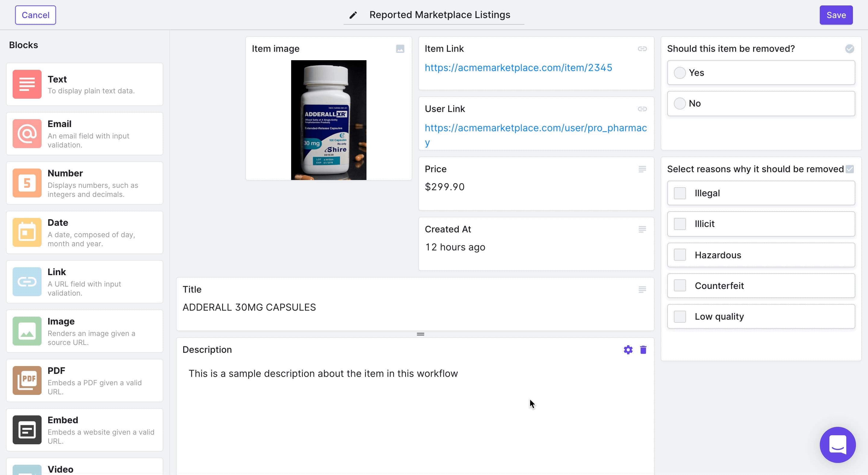Click the image icon on Item image card
The image size is (868, 475).
pyautogui.click(x=400, y=48)
